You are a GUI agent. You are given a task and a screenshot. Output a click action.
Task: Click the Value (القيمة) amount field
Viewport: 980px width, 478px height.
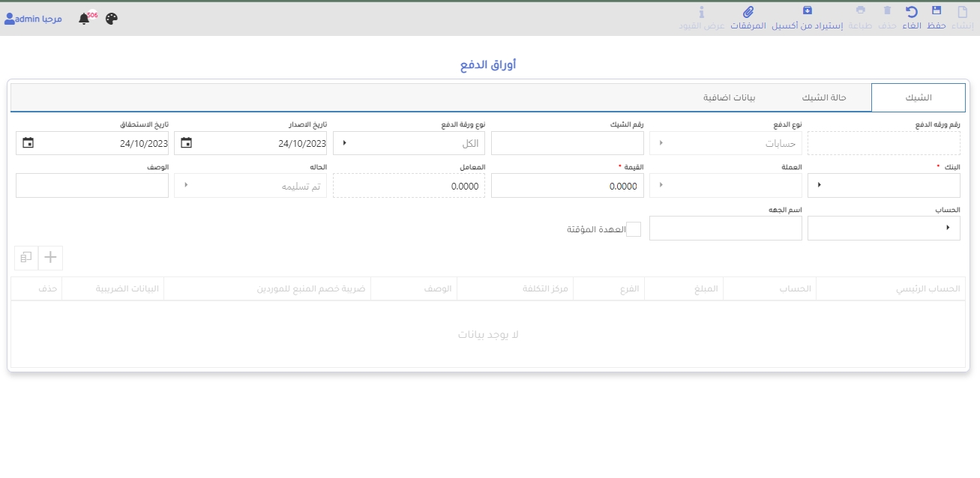(567, 186)
